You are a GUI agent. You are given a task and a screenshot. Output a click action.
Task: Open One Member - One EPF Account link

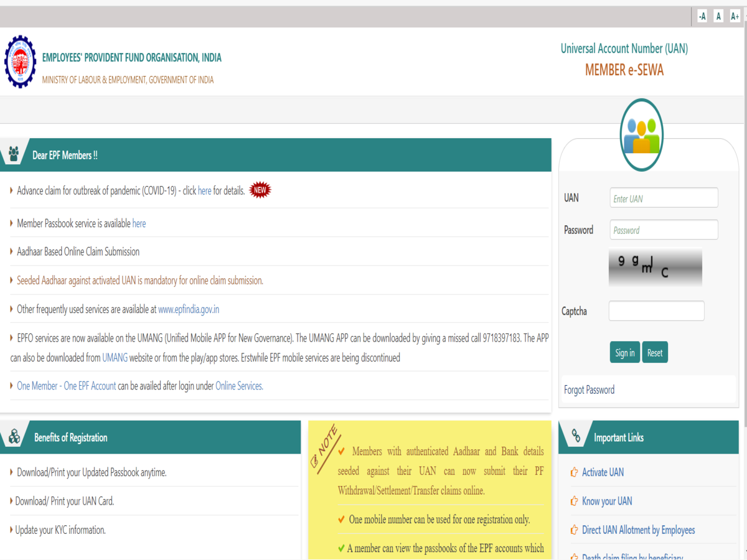tap(67, 386)
